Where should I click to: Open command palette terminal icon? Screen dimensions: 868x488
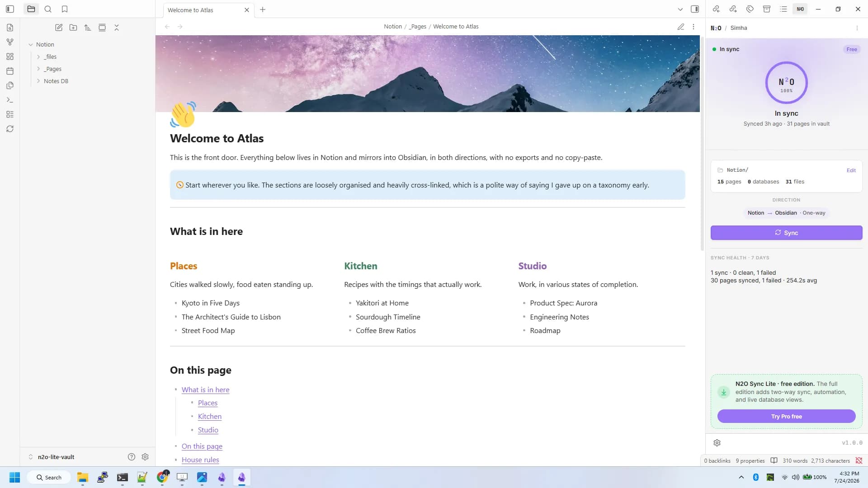pos(10,100)
